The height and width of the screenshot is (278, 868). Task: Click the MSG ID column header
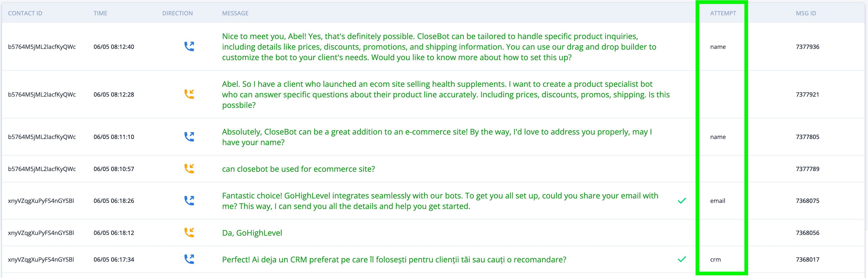[x=806, y=13]
